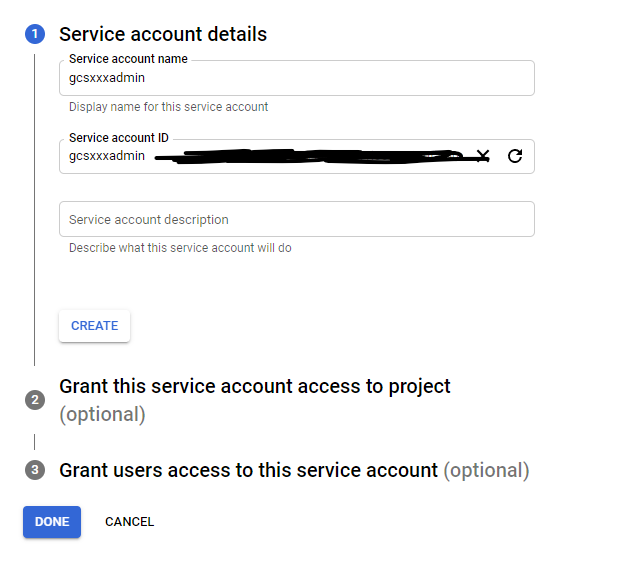Expand Grant users access to this service account
Image resolution: width=625 pixels, height=570 pixels.
click(249, 470)
